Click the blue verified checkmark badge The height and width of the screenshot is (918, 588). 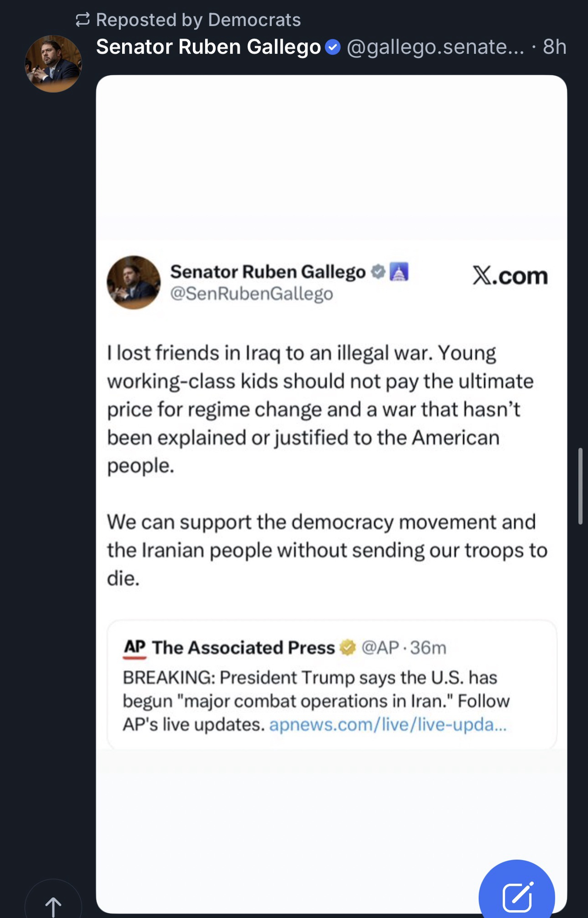[x=333, y=47]
